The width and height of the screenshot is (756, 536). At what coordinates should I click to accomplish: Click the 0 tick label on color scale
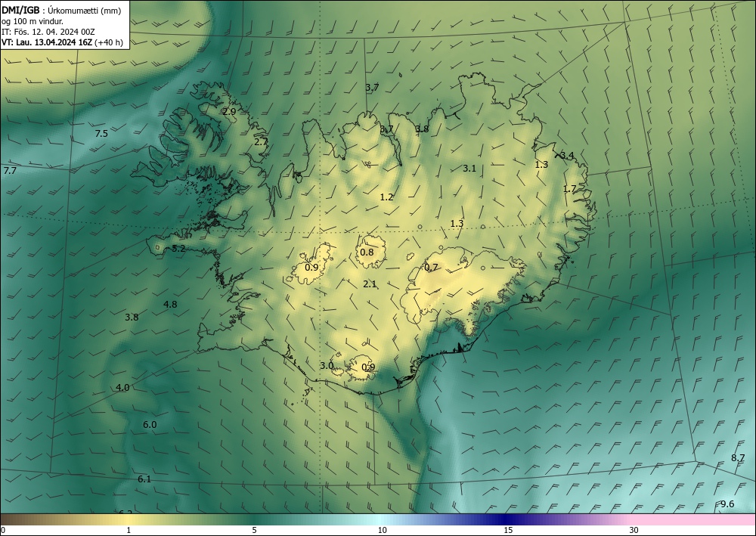coord(3,531)
